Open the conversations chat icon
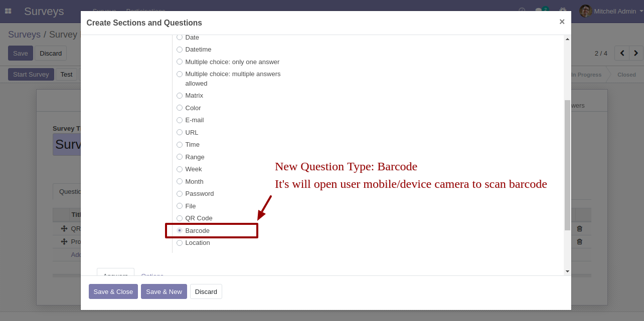The width and height of the screenshot is (644, 321). coord(539,11)
